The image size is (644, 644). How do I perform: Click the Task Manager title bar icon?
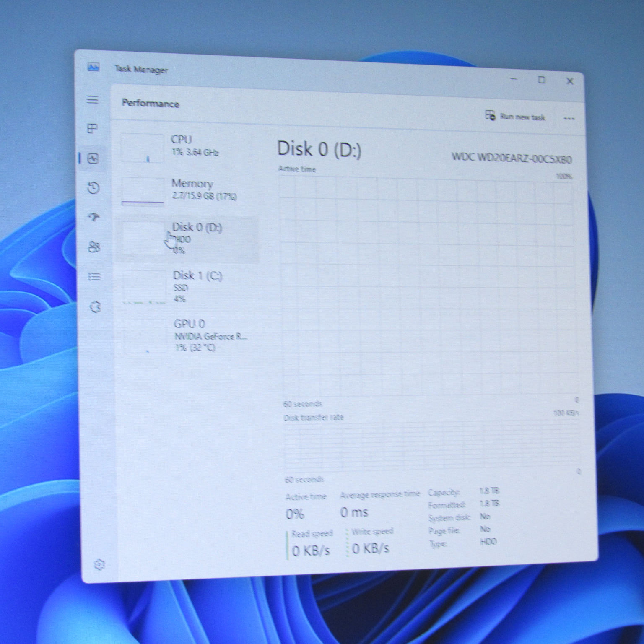click(93, 67)
